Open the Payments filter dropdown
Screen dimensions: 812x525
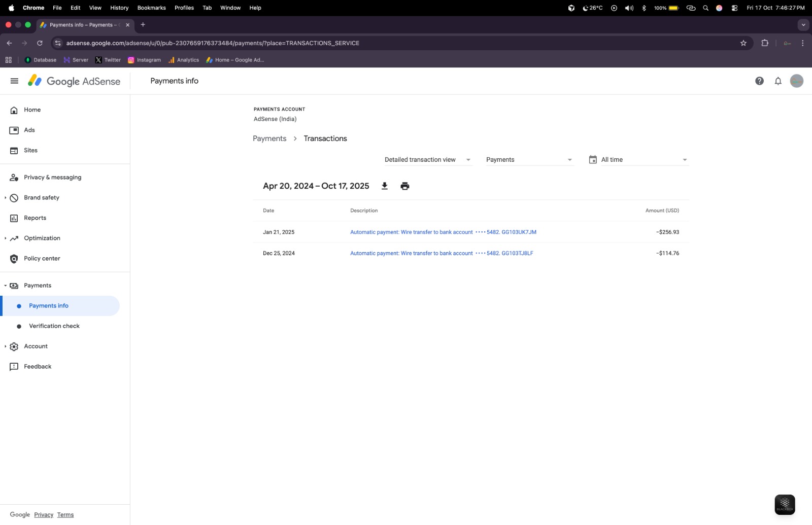(x=529, y=160)
